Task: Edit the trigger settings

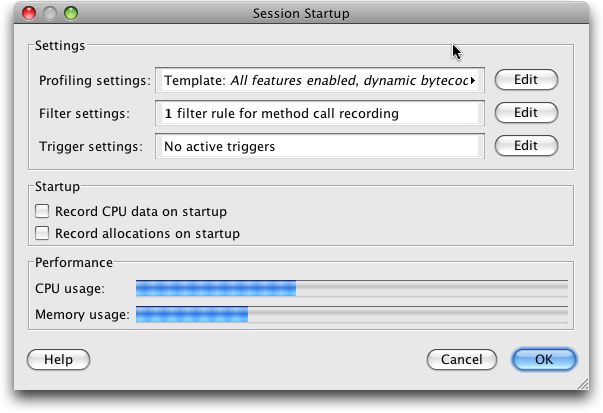Action: 526,146
